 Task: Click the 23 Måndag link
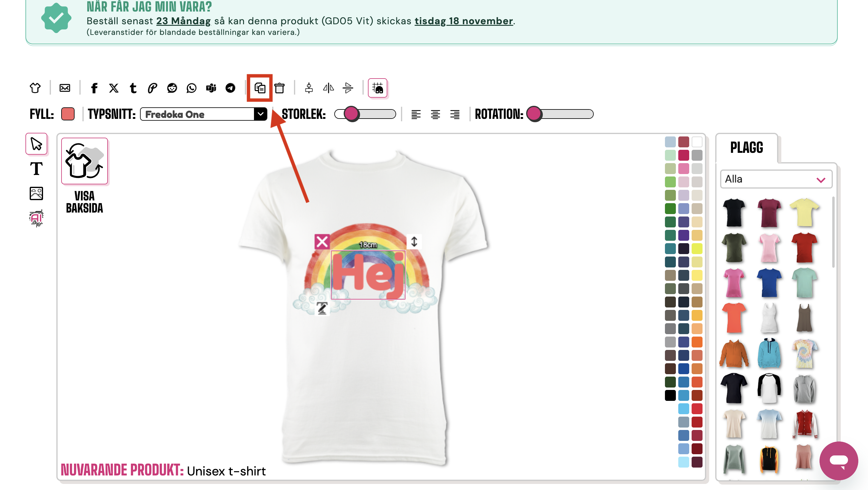click(183, 21)
